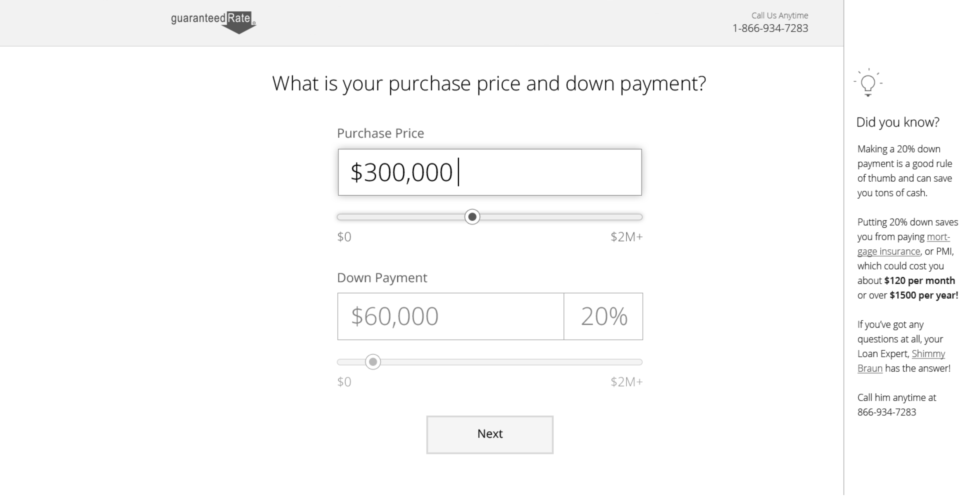Click the lightbulb tip icon
Screen dimensions: 980x503
pyautogui.click(x=868, y=83)
